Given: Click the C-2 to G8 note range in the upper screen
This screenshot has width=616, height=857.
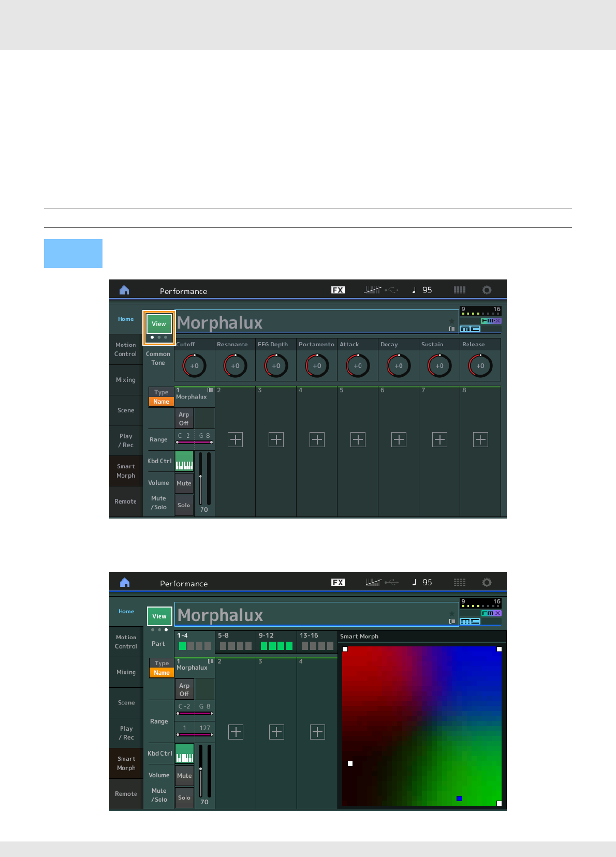Looking at the screenshot, I should 195,439.
